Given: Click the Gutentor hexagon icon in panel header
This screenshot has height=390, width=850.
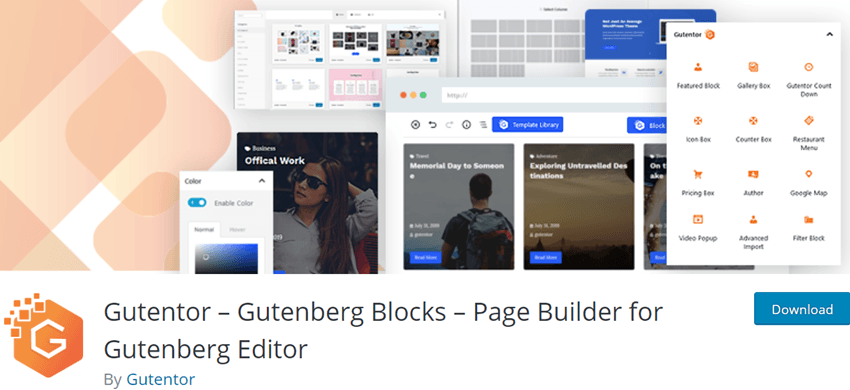Looking at the screenshot, I should pos(709,34).
